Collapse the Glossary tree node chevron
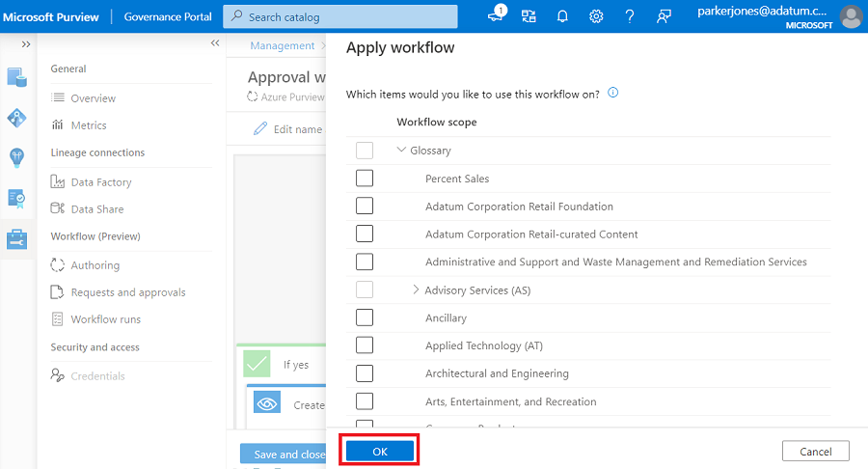 pyautogui.click(x=401, y=150)
